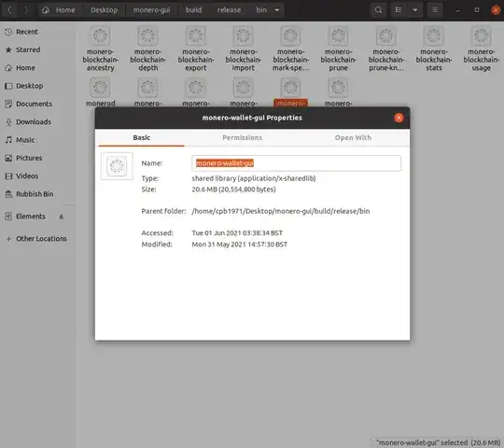The width and height of the screenshot is (504, 448).
Task: Open the search icon in the header bar
Action: tap(379, 10)
